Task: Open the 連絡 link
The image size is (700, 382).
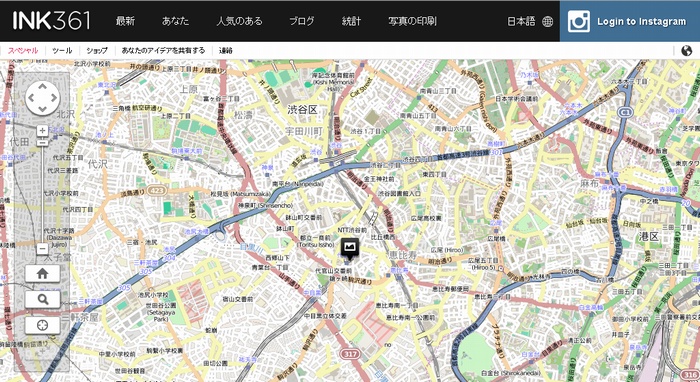Action: 226,50
